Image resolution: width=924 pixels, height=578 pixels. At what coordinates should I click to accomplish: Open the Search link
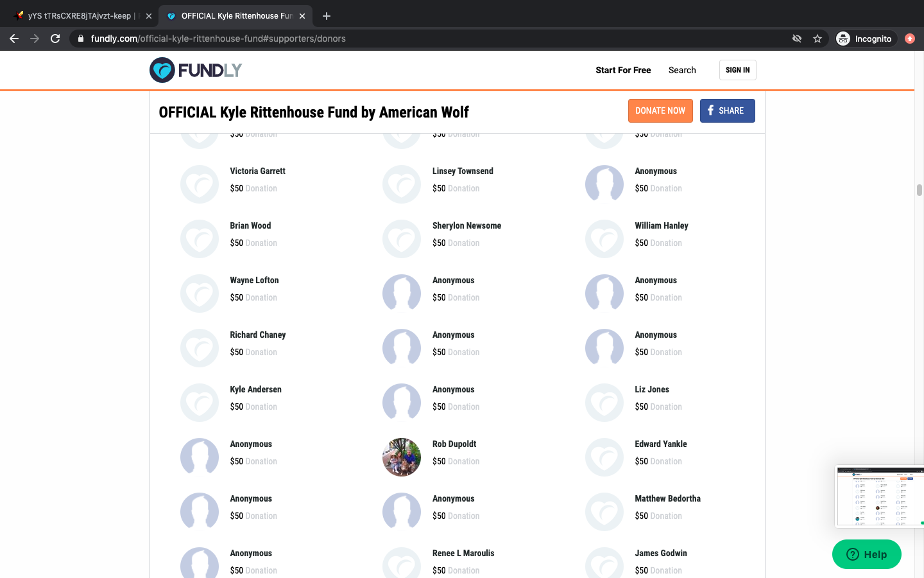tap(682, 70)
